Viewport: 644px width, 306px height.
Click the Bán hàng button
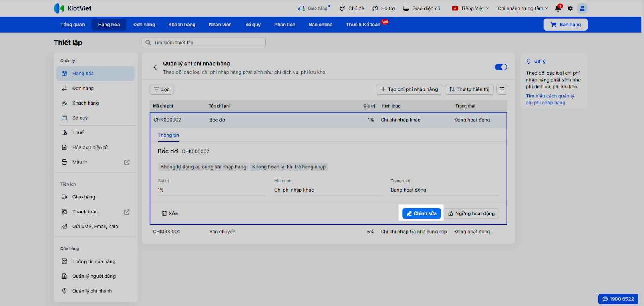tap(566, 25)
